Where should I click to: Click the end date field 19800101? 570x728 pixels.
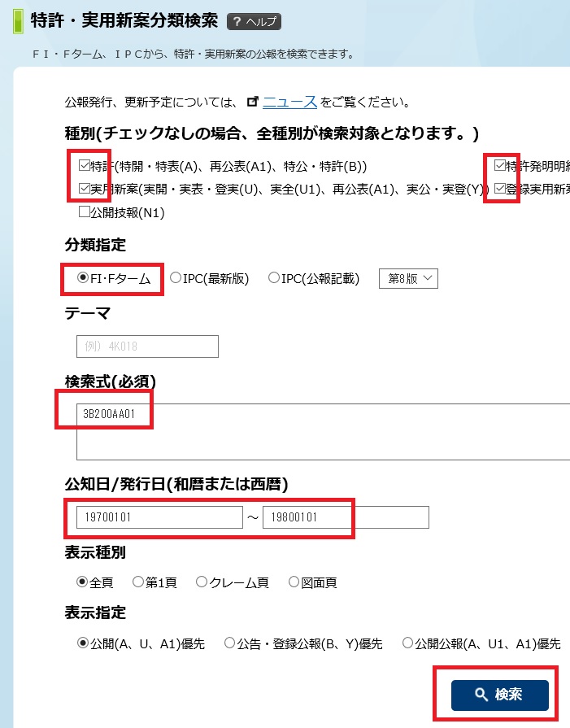[346, 517]
